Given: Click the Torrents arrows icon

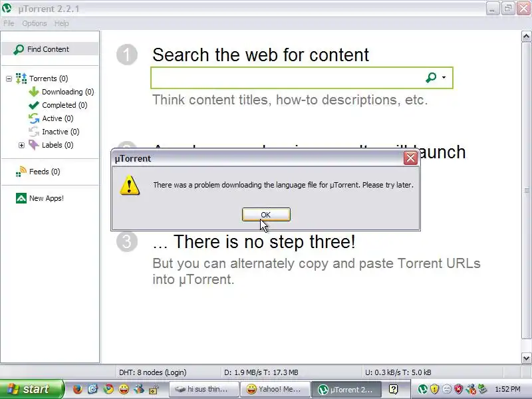Looking at the screenshot, I should coord(21,78).
